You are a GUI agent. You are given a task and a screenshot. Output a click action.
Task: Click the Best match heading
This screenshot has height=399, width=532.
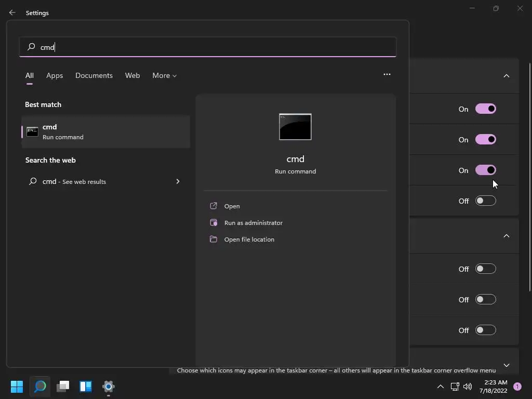43,104
